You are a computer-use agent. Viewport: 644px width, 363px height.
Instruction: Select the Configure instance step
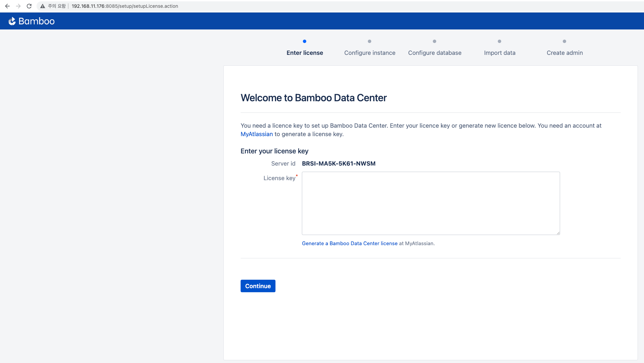[x=370, y=53]
